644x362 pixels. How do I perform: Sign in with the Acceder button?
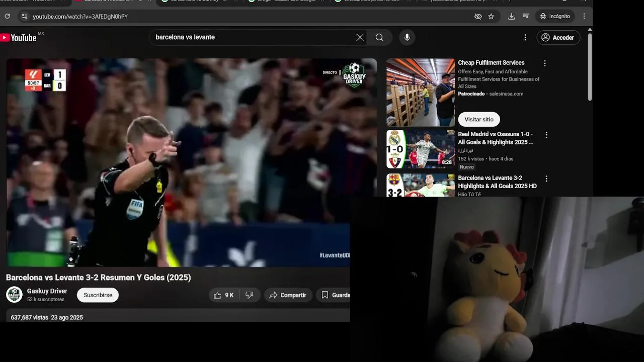(x=558, y=37)
